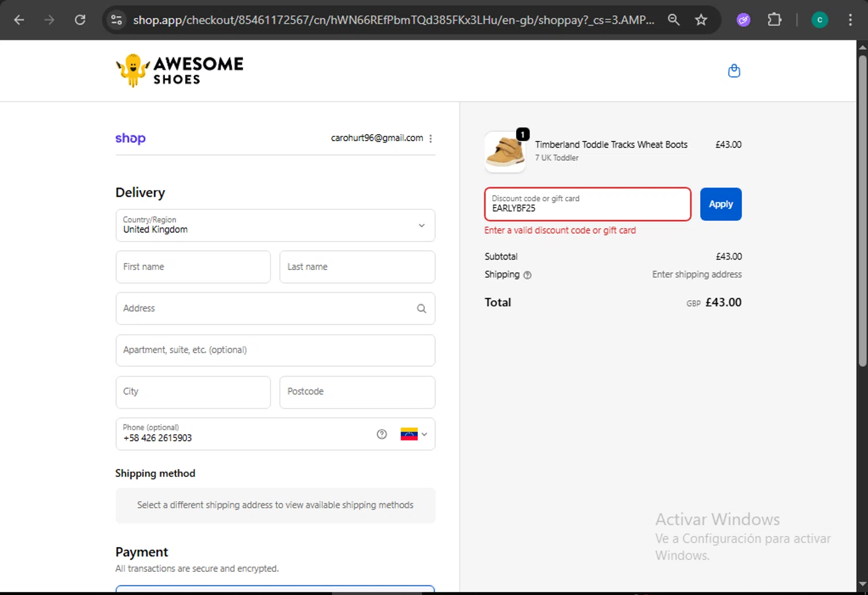Focus the City field
Screen dimensions: 868x595
click(193, 392)
